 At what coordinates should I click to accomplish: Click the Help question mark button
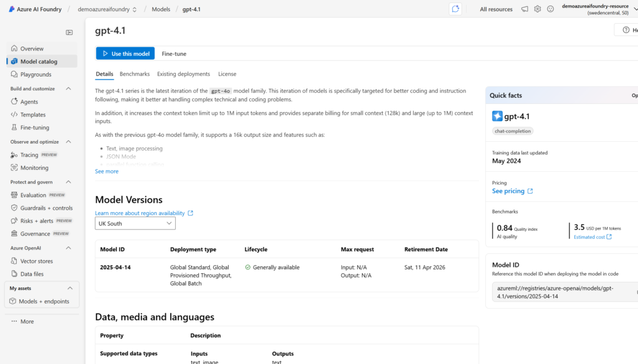click(x=626, y=30)
